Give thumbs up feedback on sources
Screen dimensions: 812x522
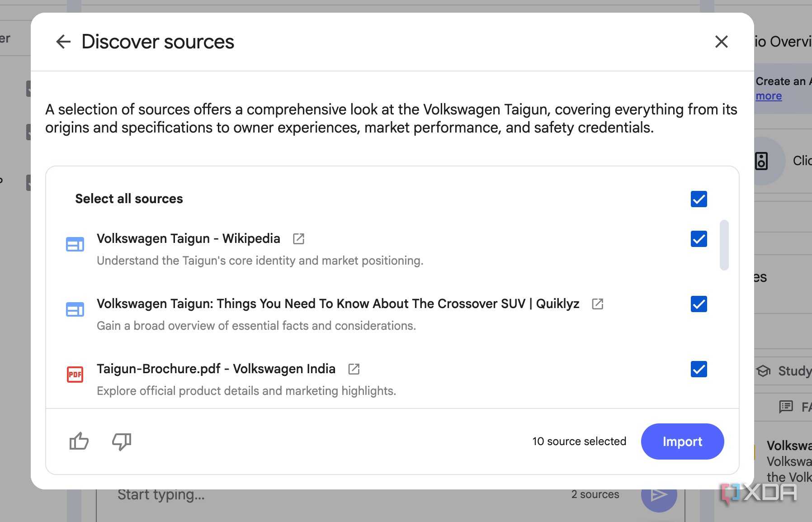(79, 441)
